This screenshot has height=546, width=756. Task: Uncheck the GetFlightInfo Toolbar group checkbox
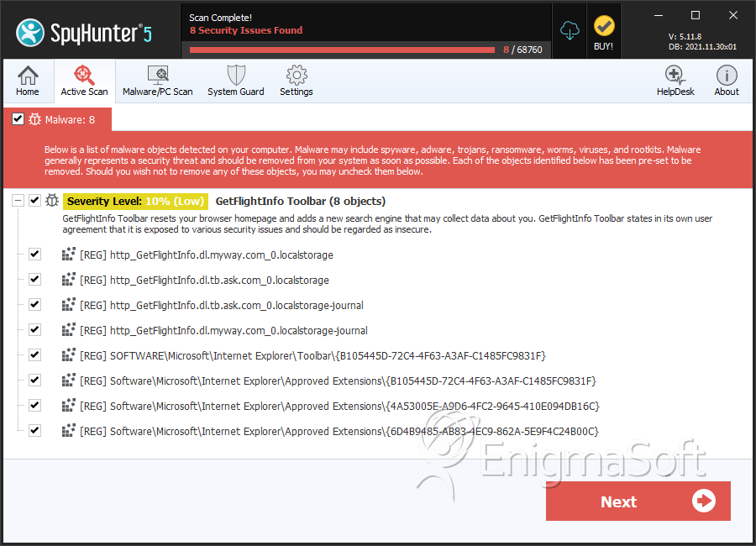[x=34, y=201]
